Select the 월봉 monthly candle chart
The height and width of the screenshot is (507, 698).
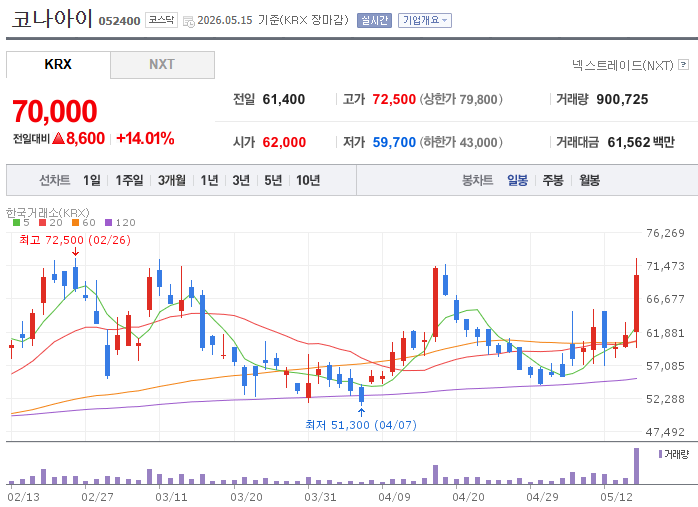[x=589, y=180]
